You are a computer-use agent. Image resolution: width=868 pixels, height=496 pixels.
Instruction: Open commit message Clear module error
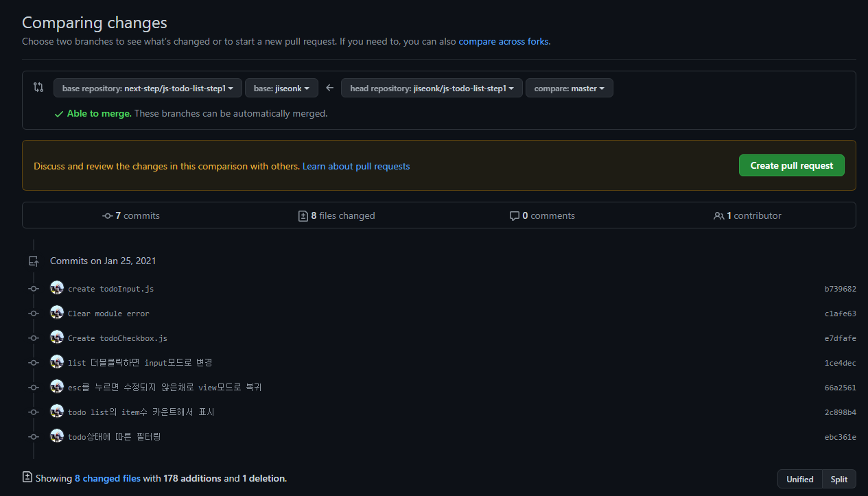[108, 314]
